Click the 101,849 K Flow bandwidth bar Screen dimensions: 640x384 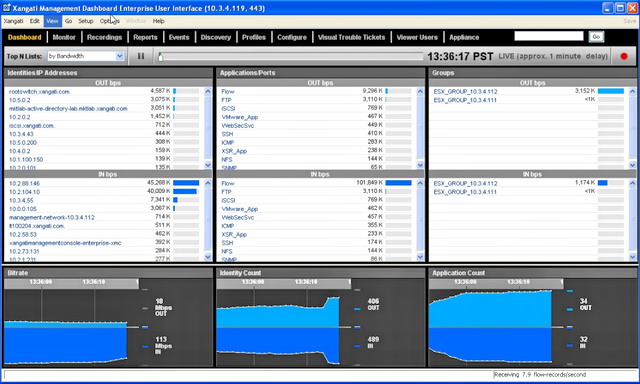398,183
